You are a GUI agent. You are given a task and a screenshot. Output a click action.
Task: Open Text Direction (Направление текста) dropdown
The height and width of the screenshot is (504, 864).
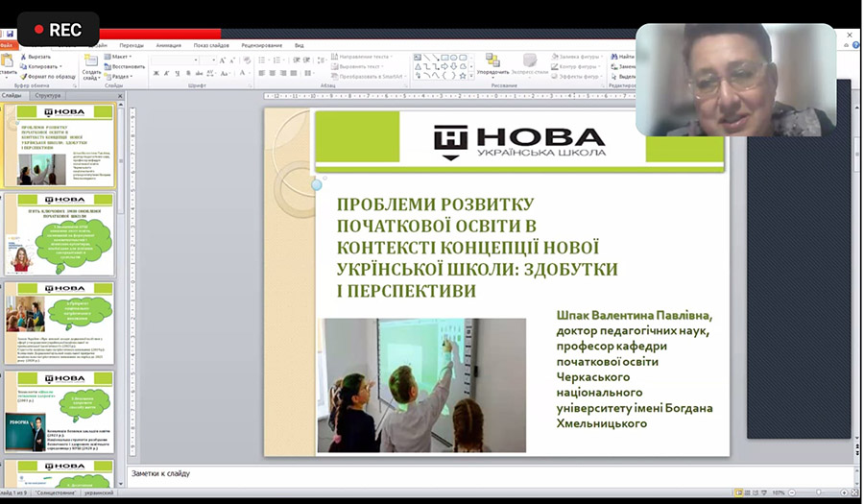[x=362, y=57]
